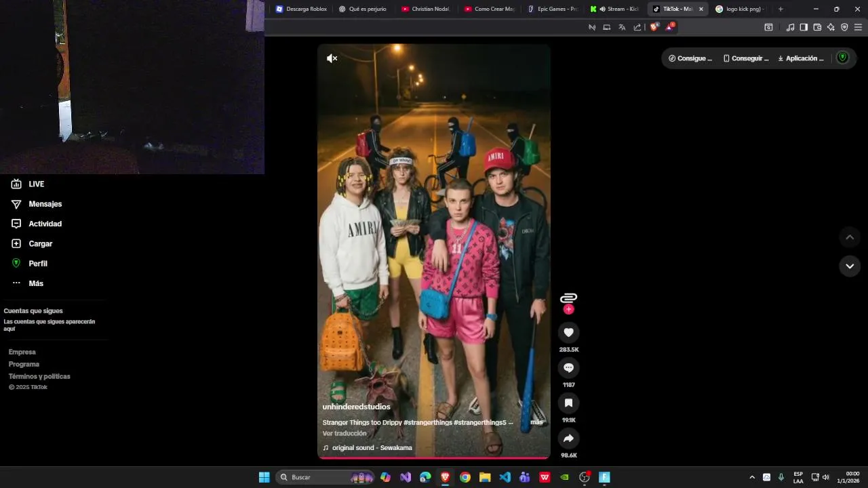Expand the Más sidebar menu
Screen dimensions: 868x488
(27, 283)
